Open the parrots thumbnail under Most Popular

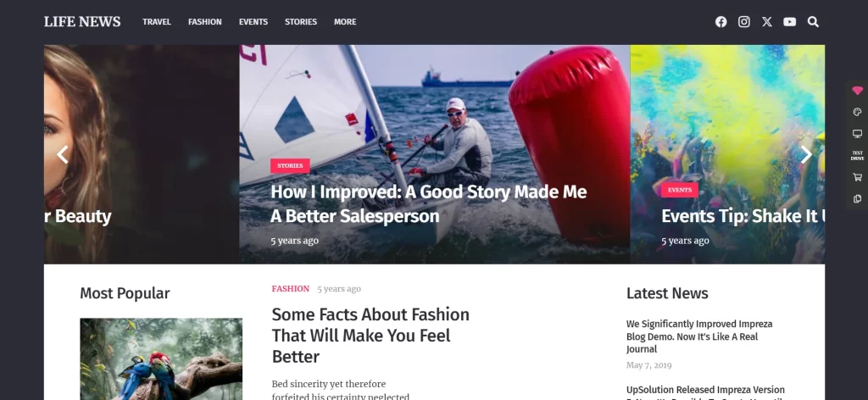tap(161, 358)
